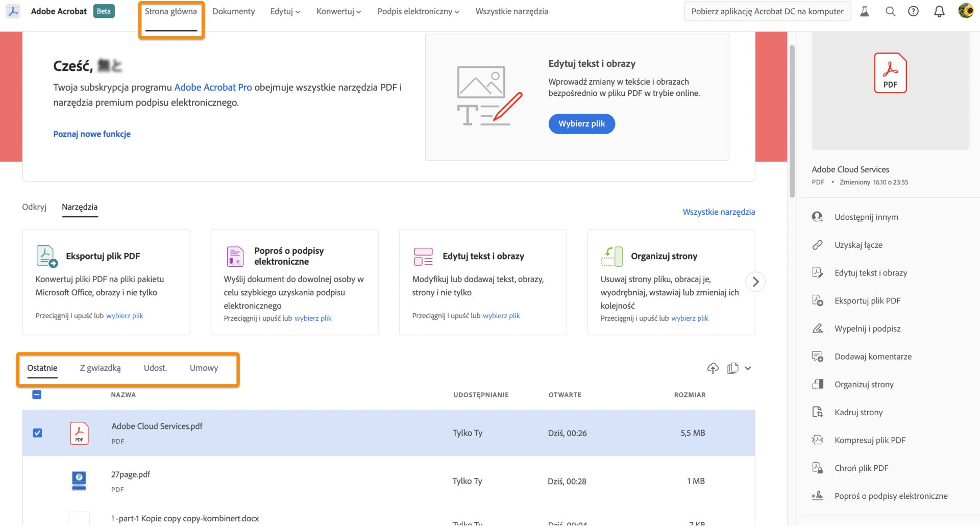
Task: Click the Adobe Cloud Services.pdf file icon
Action: tap(79, 433)
